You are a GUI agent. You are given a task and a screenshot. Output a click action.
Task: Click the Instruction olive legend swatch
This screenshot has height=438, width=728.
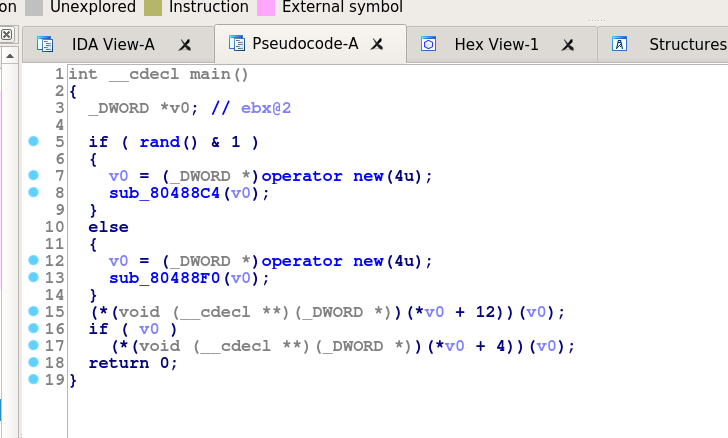point(153,8)
